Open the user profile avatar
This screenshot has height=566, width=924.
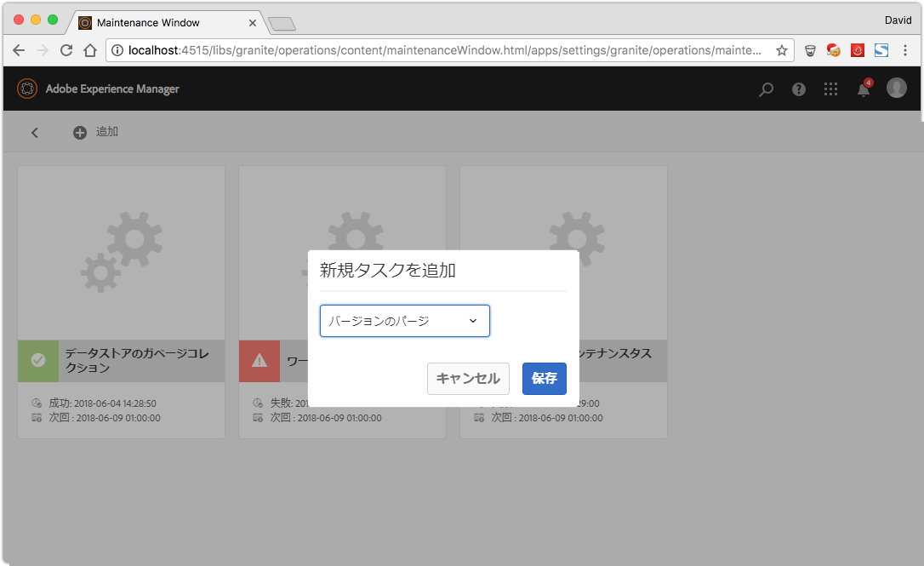tap(896, 88)
